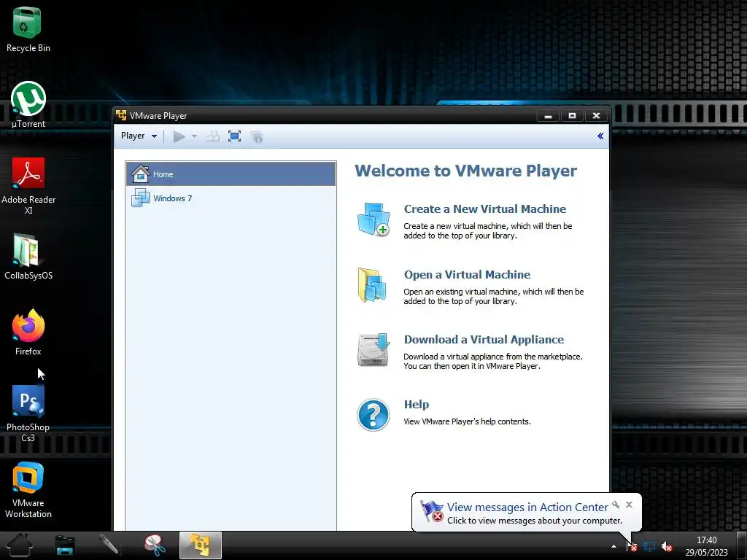Minimize the VMware Player window
The height and width of the screenshot is (560, 747).
pyautogui.click(x=548, y=116)
